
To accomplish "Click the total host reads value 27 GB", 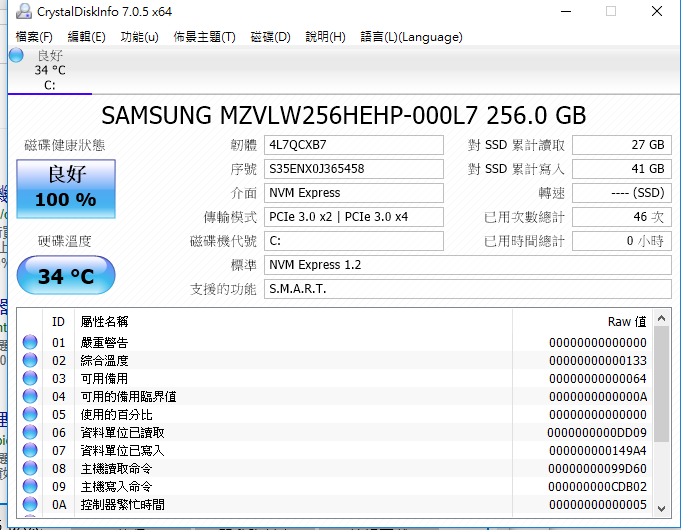I will 621,145.
